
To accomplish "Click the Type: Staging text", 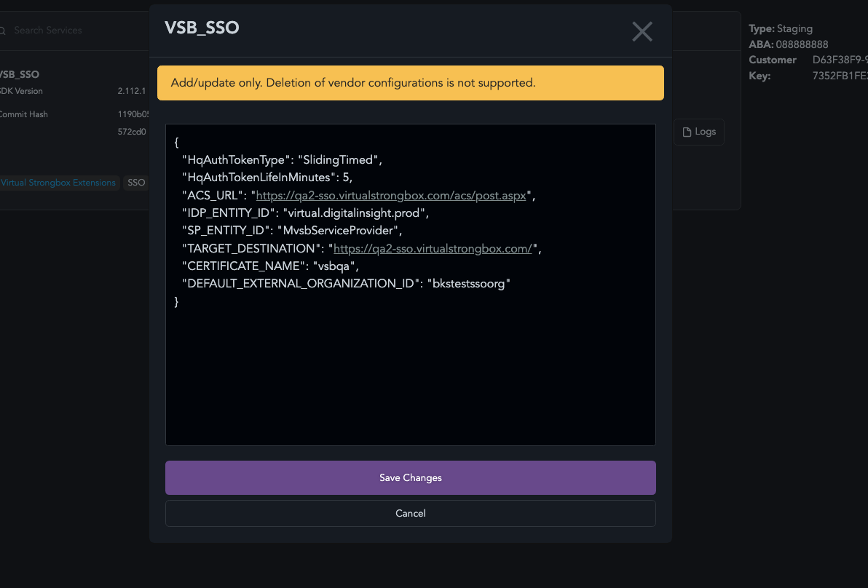I will (781, 29).
